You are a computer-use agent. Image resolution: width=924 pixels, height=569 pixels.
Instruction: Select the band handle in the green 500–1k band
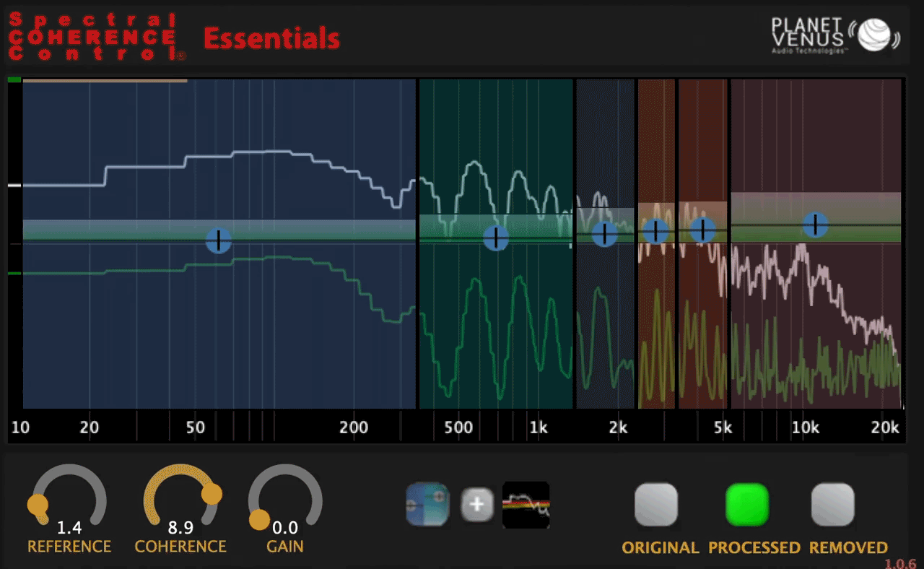coord(496,238)
